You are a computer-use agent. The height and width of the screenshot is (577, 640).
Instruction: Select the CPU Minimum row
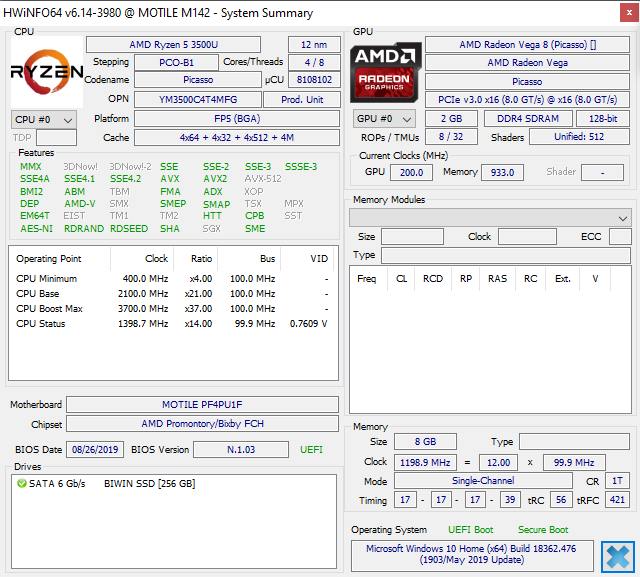coord(172,279)
